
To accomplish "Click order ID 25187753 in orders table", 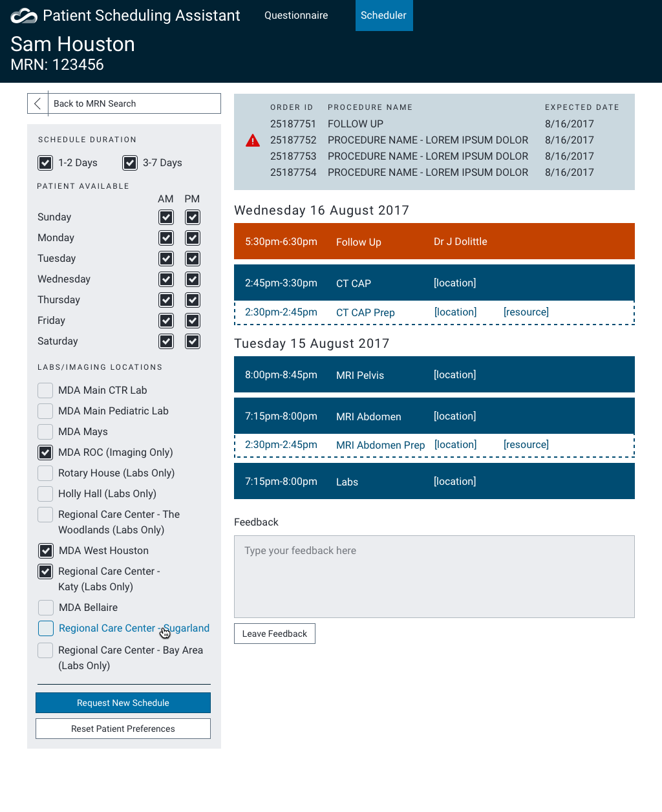I will (x=294, y=156).
